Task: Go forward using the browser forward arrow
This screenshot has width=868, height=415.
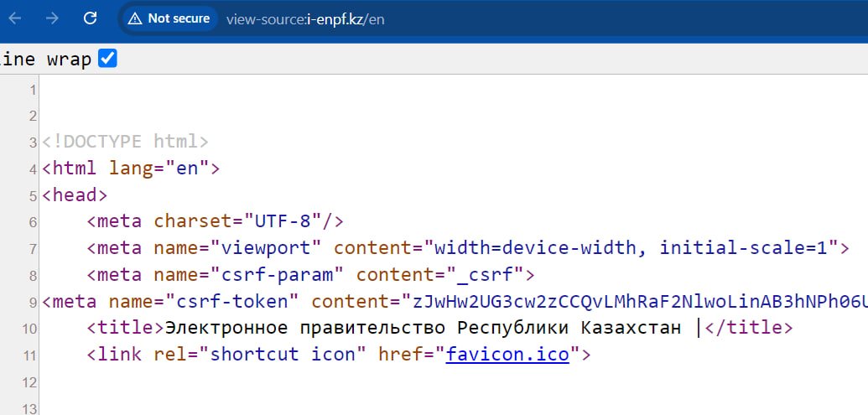Action: click(x=52, y=18)
